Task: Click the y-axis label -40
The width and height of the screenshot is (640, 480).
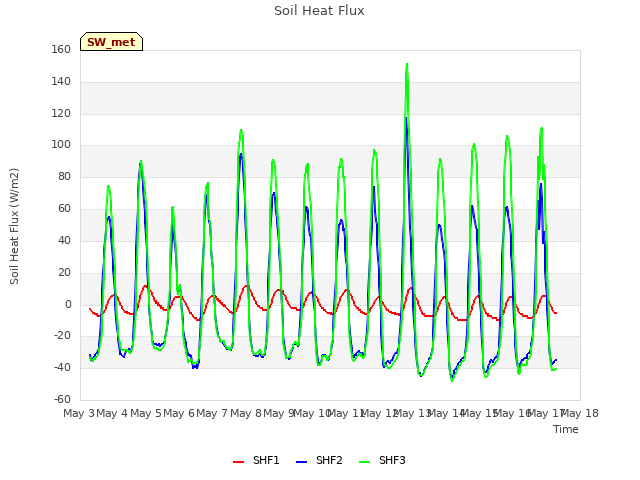Action: tap(62, 368)
